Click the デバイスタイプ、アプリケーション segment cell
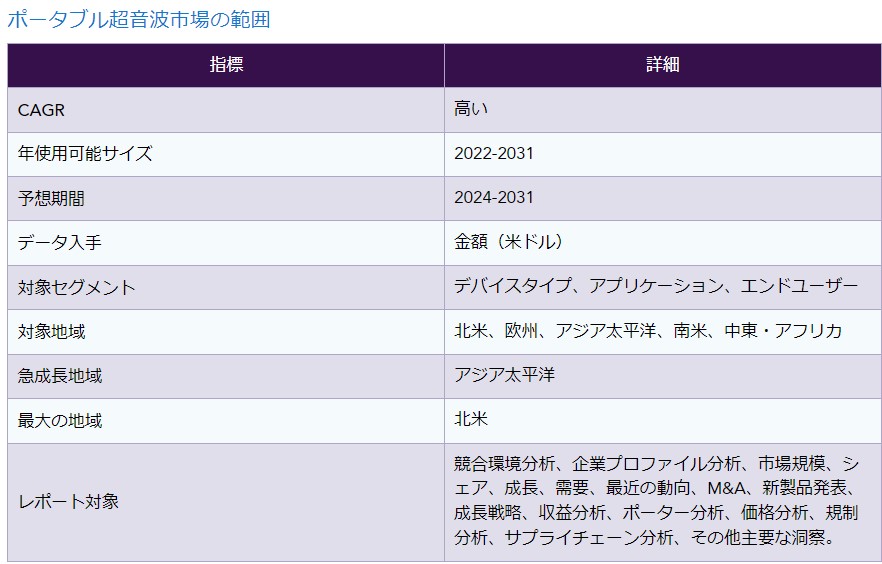The width and height of the screenshot is (882, 564). coord(663,287)
